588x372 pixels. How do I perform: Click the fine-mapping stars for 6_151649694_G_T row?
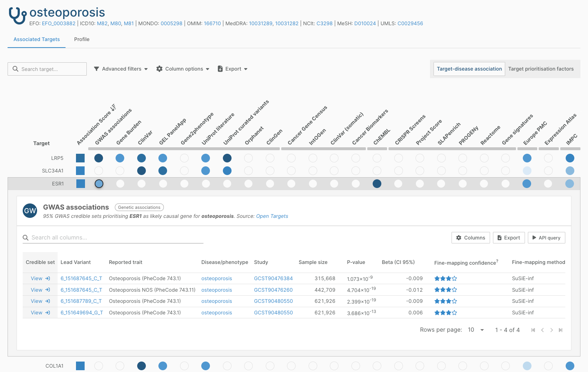click(x=446, y=313)
